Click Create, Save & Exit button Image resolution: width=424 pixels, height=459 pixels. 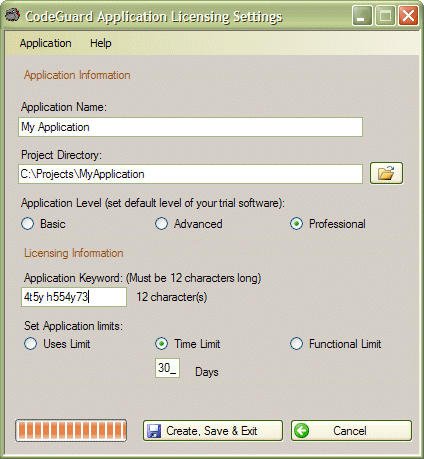tap(213, 431)
